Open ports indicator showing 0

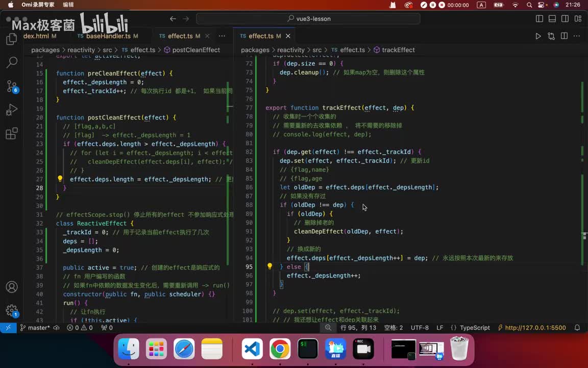107,328
